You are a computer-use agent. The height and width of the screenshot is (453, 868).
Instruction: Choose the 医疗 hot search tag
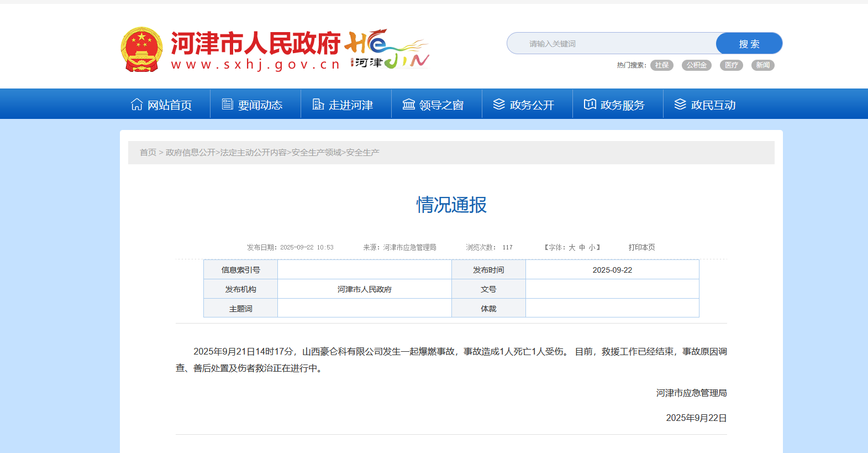pyautogui.click(x=731, y=65)
